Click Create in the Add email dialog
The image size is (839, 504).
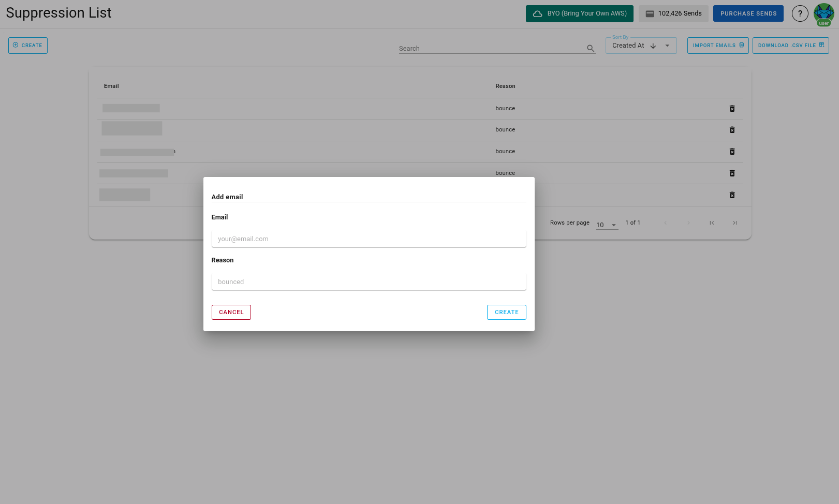coord(506,312)
